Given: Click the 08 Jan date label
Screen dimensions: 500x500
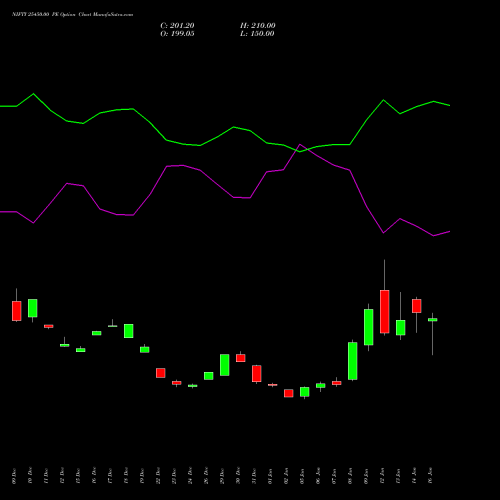Looking at the screenshot, I should point(350,476).
